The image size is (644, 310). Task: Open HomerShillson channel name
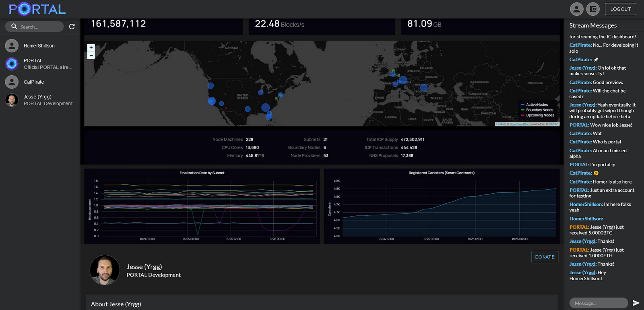39,46
